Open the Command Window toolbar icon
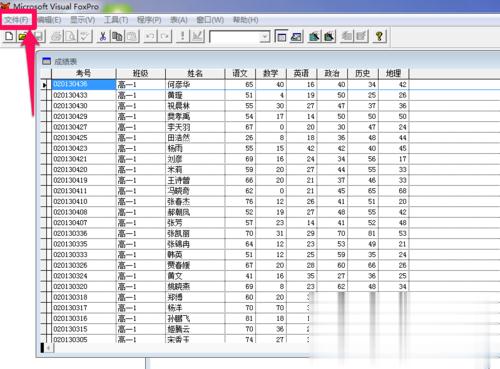Screen dimensions: 500x369 coord(281,36)
